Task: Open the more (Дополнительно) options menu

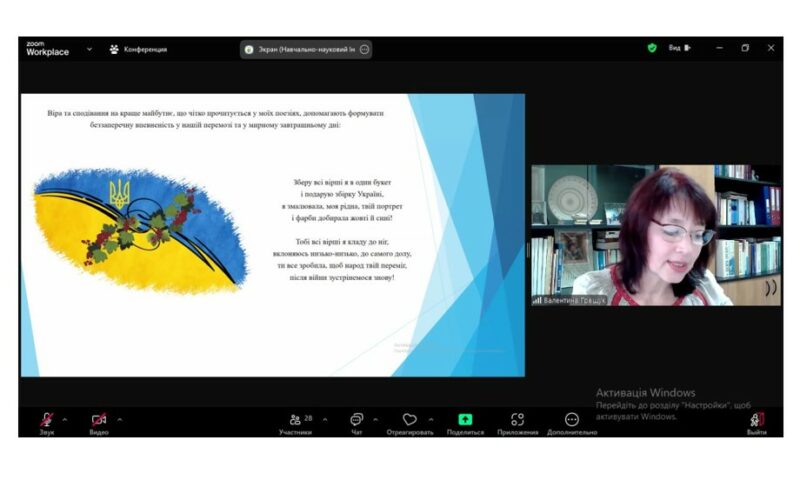Action: pyautogui.click(x=572, y=419)
